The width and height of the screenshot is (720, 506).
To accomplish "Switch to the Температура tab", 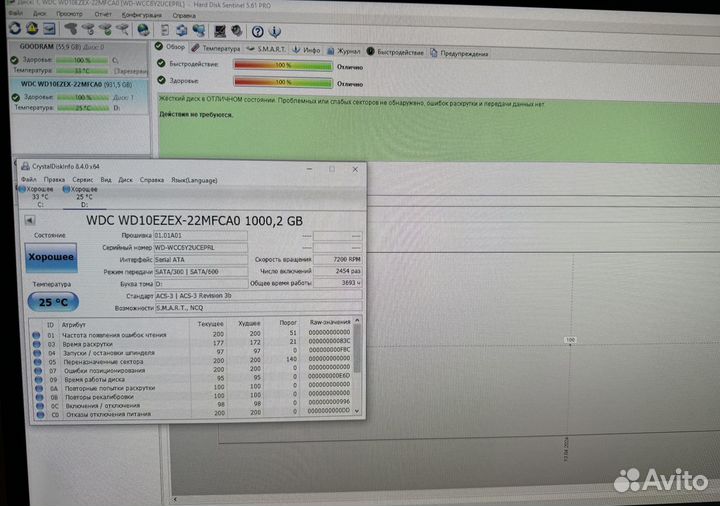I will [215, 48].
